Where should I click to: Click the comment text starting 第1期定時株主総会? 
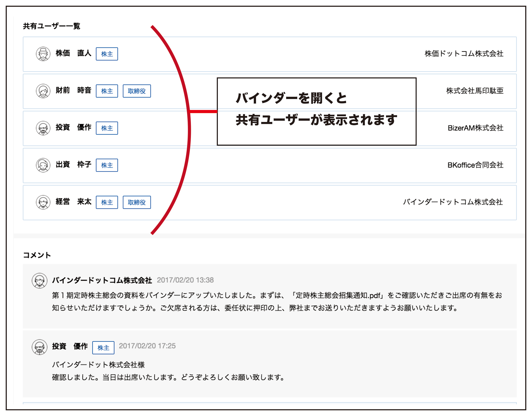tap(277, 302)
